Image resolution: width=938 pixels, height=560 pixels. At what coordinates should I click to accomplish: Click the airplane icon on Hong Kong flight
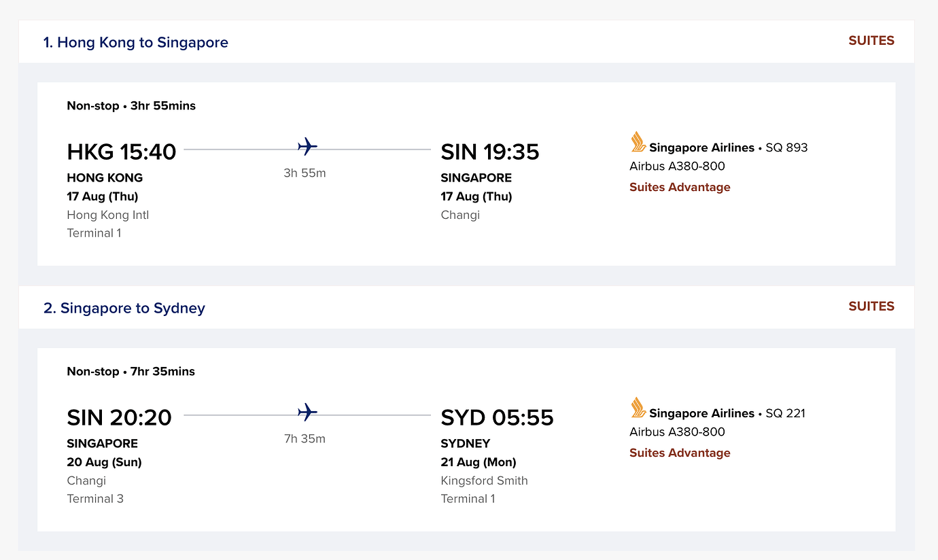point(307,147)
